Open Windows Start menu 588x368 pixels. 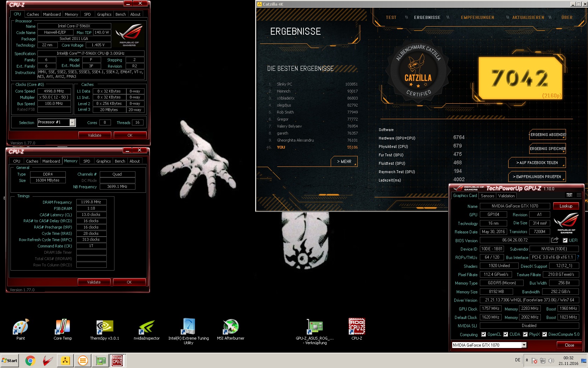(10, 360)
